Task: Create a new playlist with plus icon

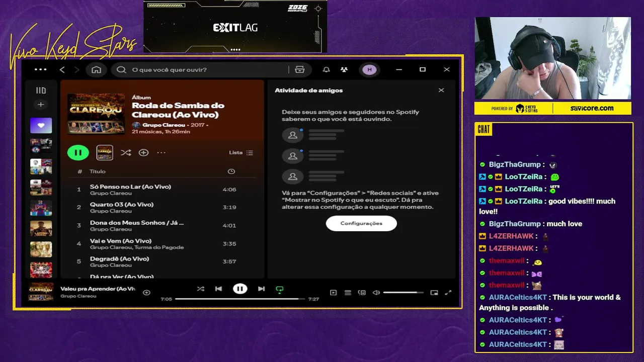Action: [x=41, y=105]
